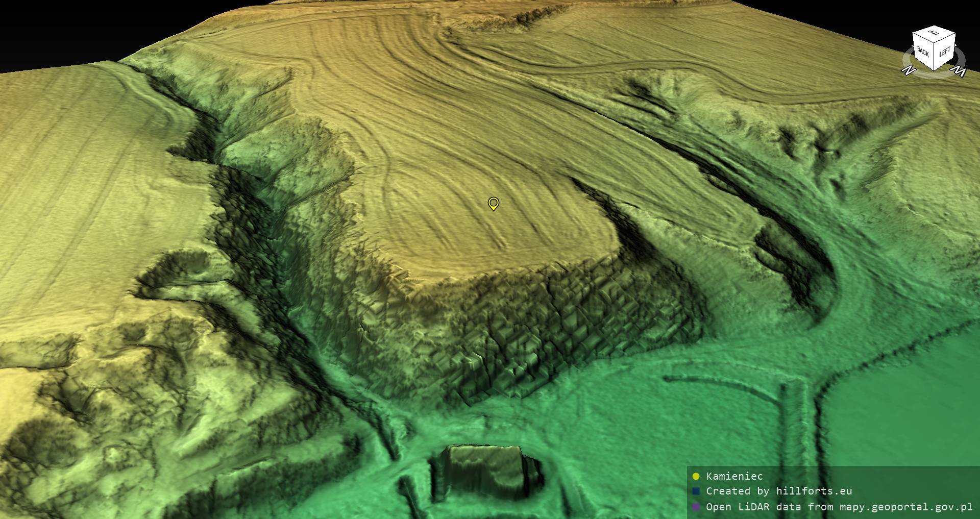Click the blue square beside Created by
This screenshot has height=519, width=980.
pyautogui.click(x=696, y=491)
